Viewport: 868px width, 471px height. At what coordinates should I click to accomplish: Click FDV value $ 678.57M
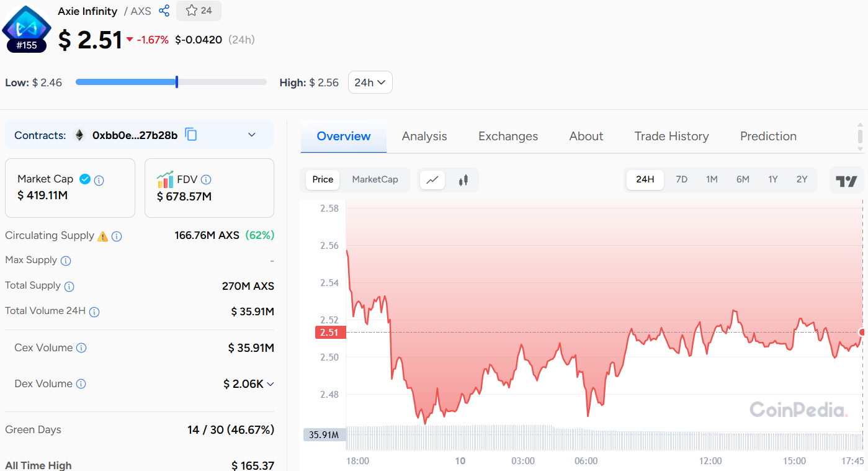184,197
